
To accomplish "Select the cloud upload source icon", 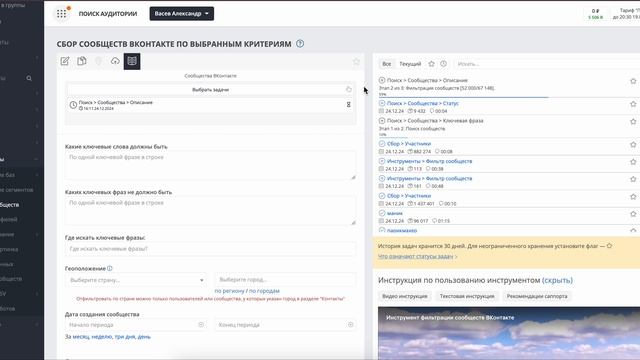I will pos(115,61).
